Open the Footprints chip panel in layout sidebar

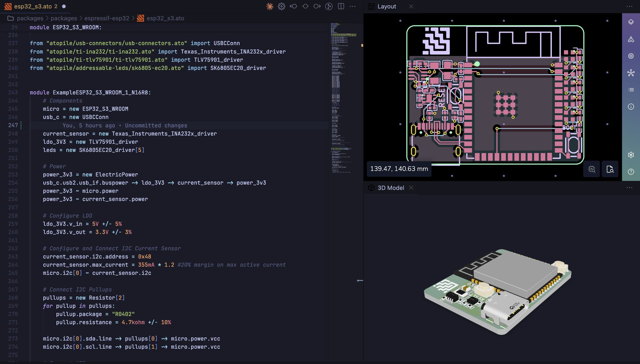(631, 56)
